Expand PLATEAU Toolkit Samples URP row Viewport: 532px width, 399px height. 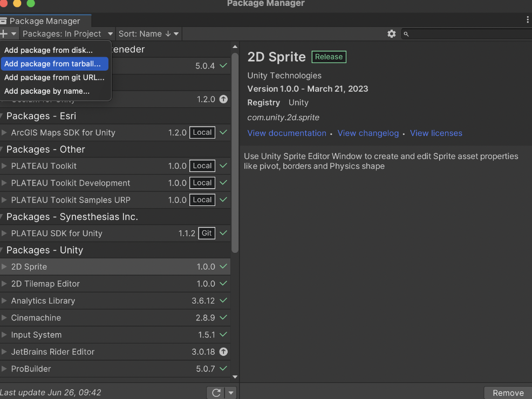coord(4,200)
